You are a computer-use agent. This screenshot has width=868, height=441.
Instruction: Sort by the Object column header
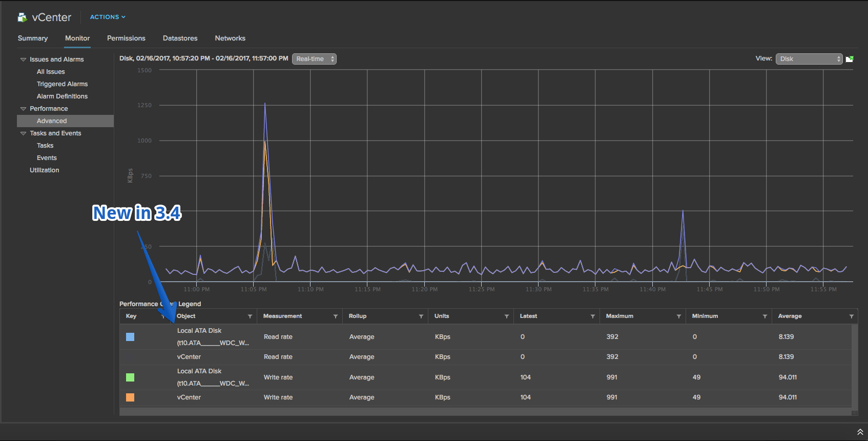(x=186, y=316)
